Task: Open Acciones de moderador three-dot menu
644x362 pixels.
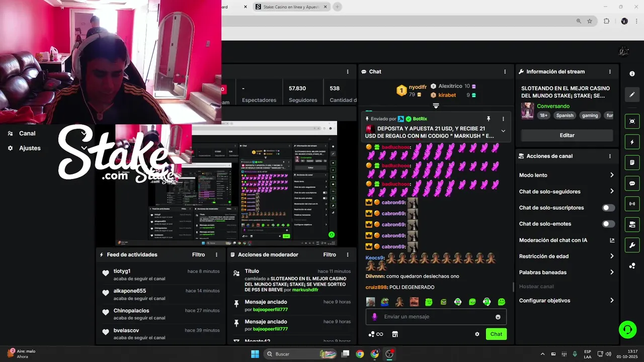Action: click(348, 254)
